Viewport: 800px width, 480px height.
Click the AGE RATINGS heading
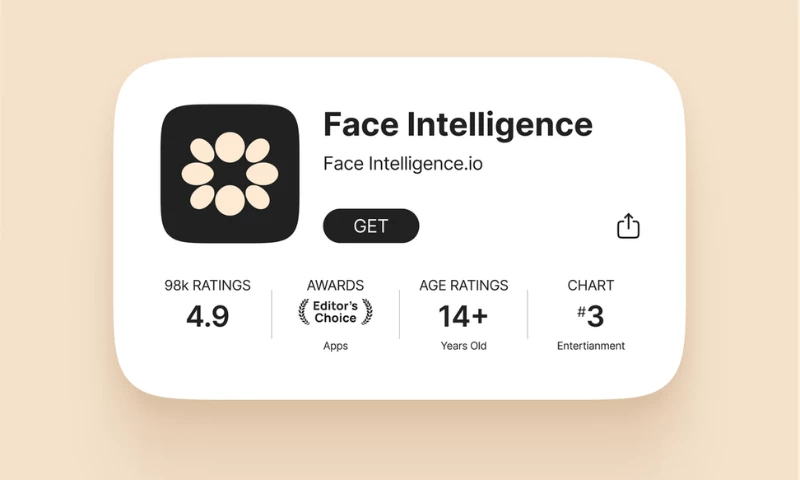[x=463, y=285]
